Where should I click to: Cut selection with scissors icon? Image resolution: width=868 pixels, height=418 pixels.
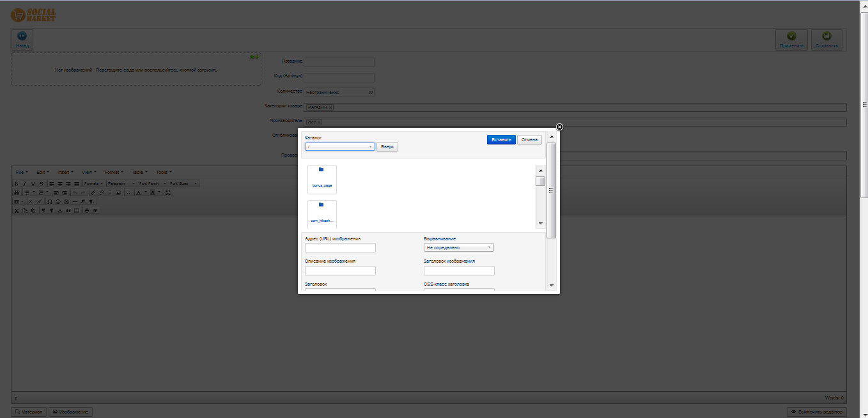[x=17, y=211]
